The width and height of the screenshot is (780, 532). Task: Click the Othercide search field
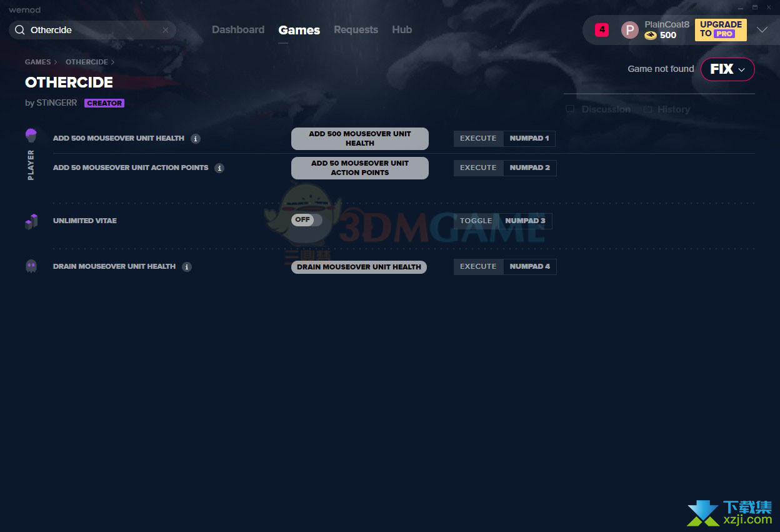(x=92, y=30)
